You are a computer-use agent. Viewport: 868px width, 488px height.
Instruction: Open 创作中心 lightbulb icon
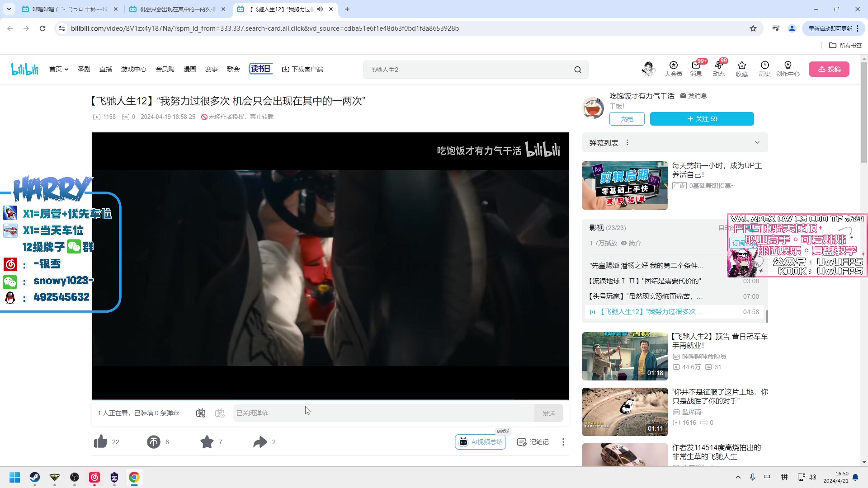(x=788, y=69)
